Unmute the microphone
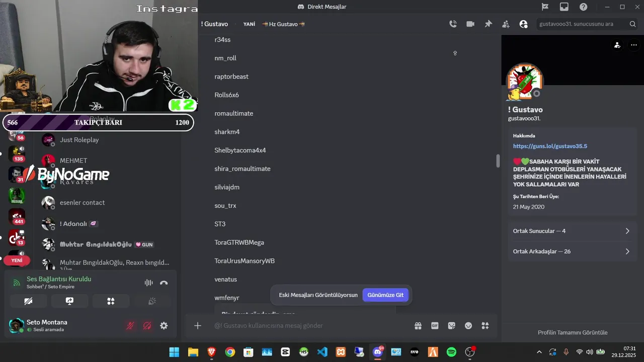This screenshot has height=362, width=644. pos(130,326)
